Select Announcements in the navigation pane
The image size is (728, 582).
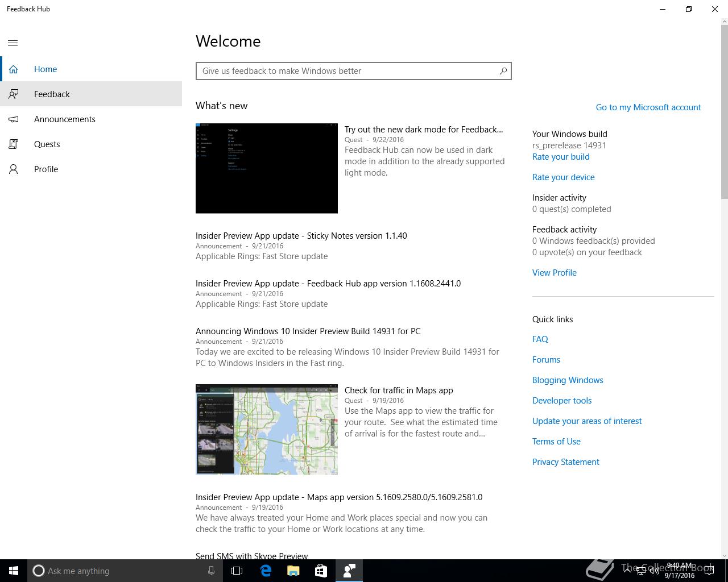[91, 119]
